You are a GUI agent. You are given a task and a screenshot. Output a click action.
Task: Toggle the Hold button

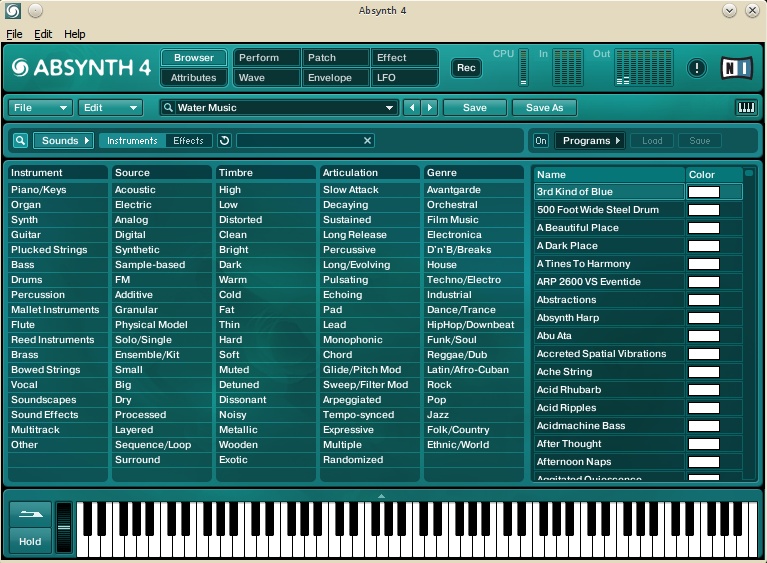click(30, 541)
